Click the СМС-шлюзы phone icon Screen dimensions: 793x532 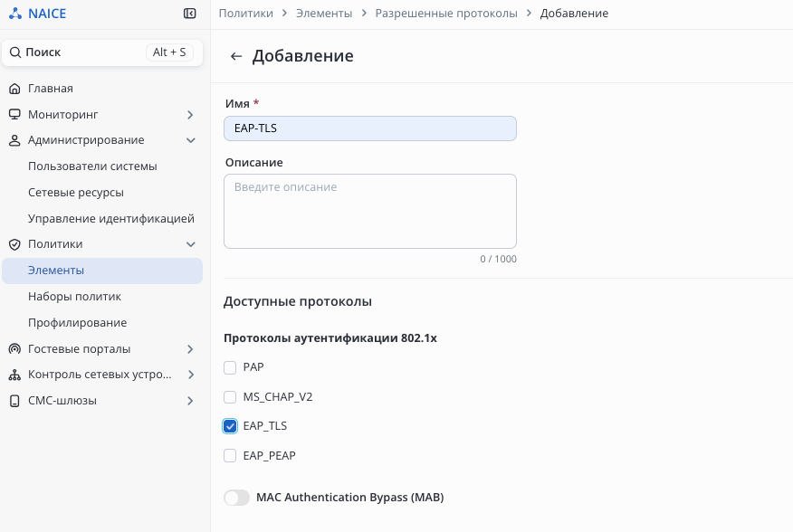(14, 401)
